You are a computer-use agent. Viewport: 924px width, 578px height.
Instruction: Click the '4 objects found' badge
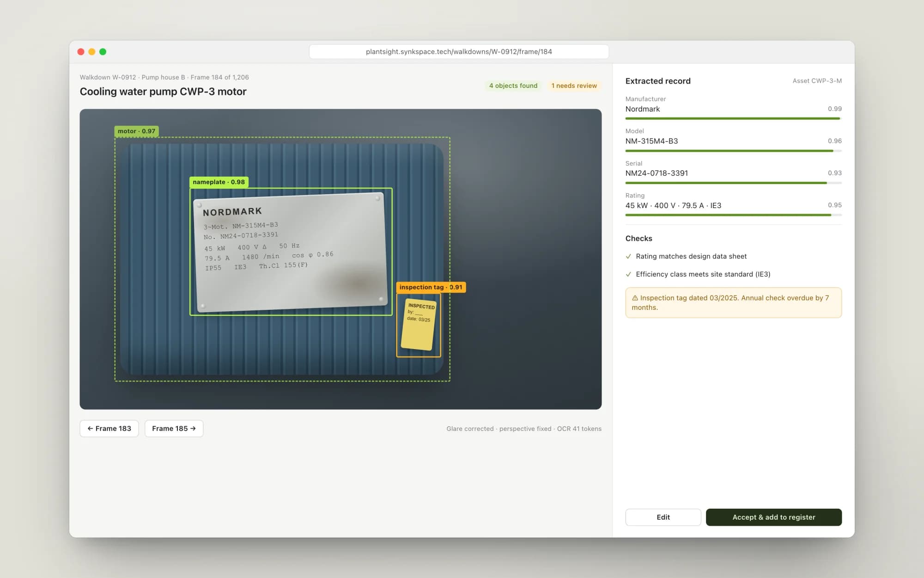[513, 86]
